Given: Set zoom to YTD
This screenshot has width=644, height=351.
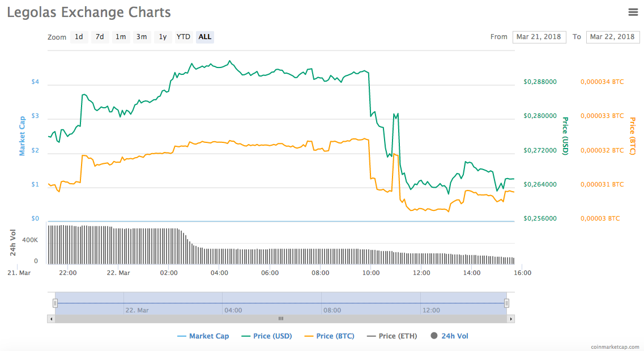Looking at the screenshot, I should [183, 37].
